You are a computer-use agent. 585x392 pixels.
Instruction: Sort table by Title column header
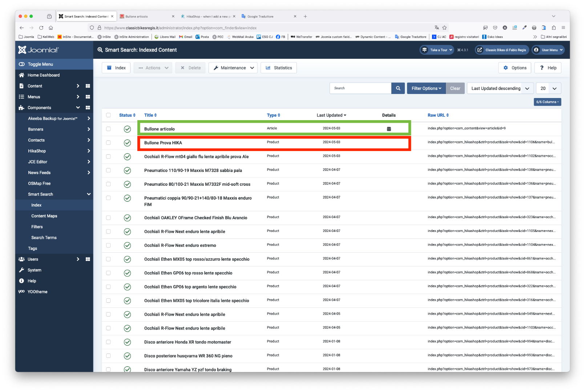click(x=150, y=115)
